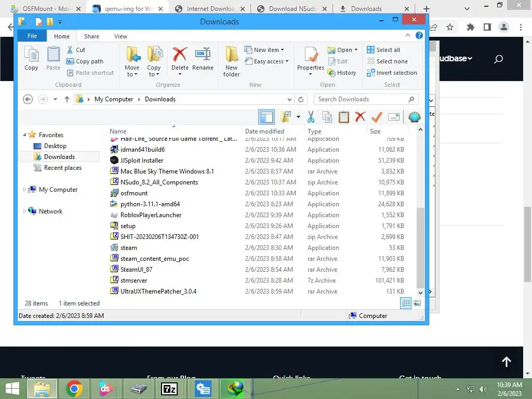
Task: Open 7-Zip from the taskbar
Action: click(170, 389)
